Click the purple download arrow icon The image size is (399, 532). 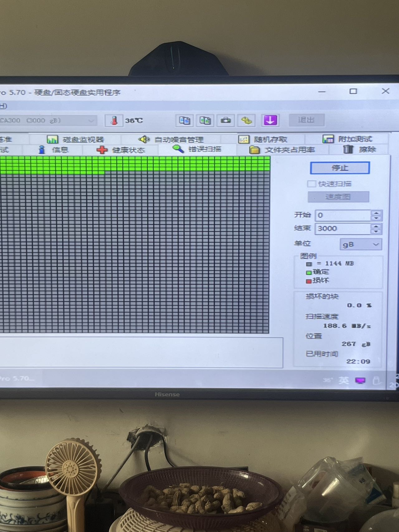[x=270, y=120]
